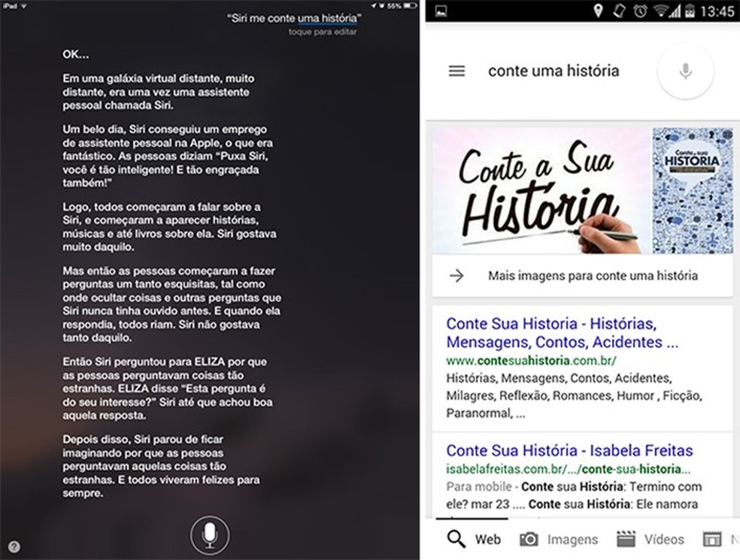Select the Web search magnifier icon

tap(454, 539)
